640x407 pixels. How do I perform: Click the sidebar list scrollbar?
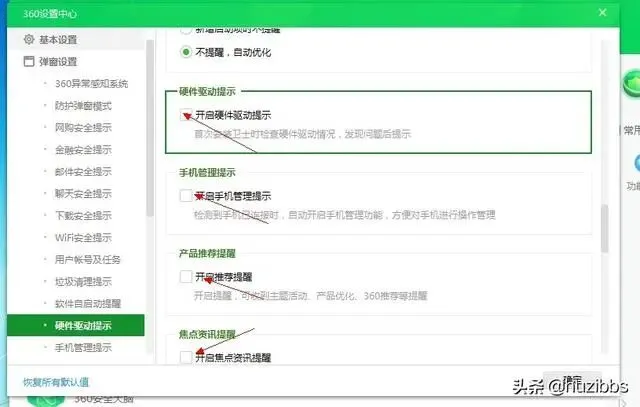pyautogui.click(x=150, y=127)
